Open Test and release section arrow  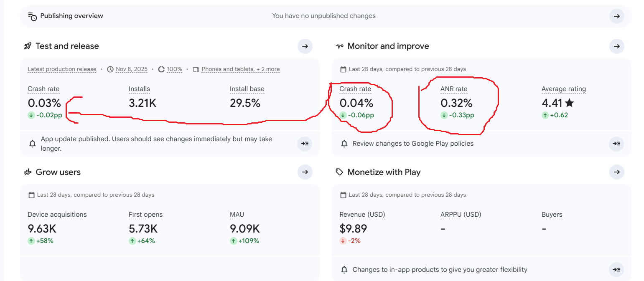coord(305,46)
